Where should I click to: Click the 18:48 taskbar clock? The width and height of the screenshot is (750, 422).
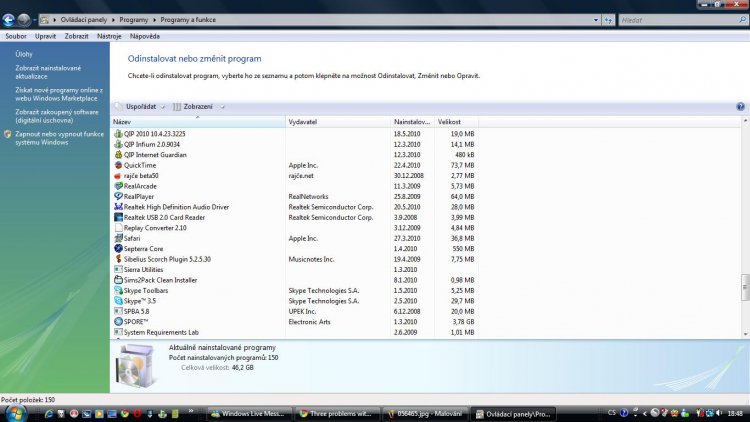[x=735, y=413]
